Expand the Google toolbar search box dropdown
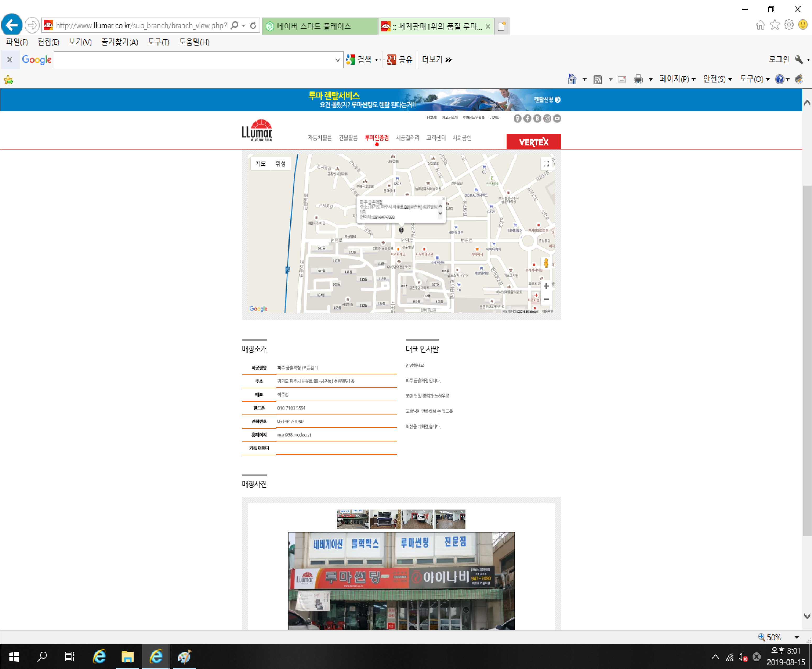 [x=337, y=60]
